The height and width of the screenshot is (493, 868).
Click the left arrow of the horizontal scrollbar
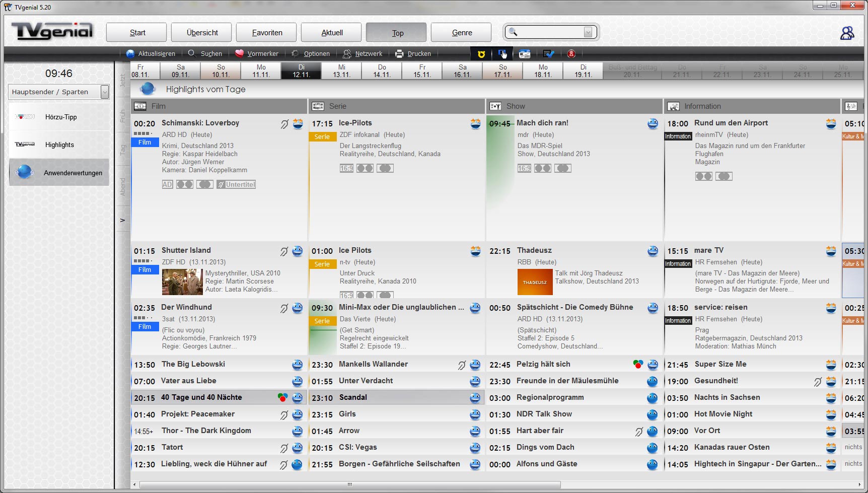(134, 484)
